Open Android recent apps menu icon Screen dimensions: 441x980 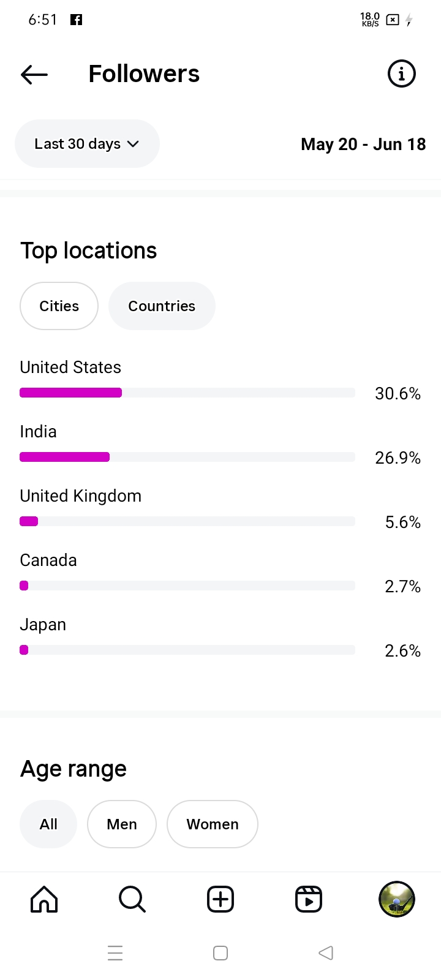coord(115,953)
